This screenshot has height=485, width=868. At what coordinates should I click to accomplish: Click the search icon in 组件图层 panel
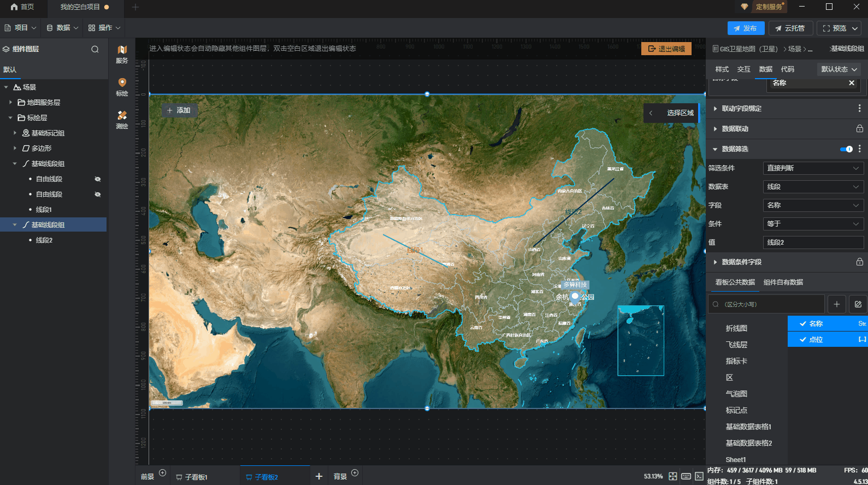[x=95, y=49]
